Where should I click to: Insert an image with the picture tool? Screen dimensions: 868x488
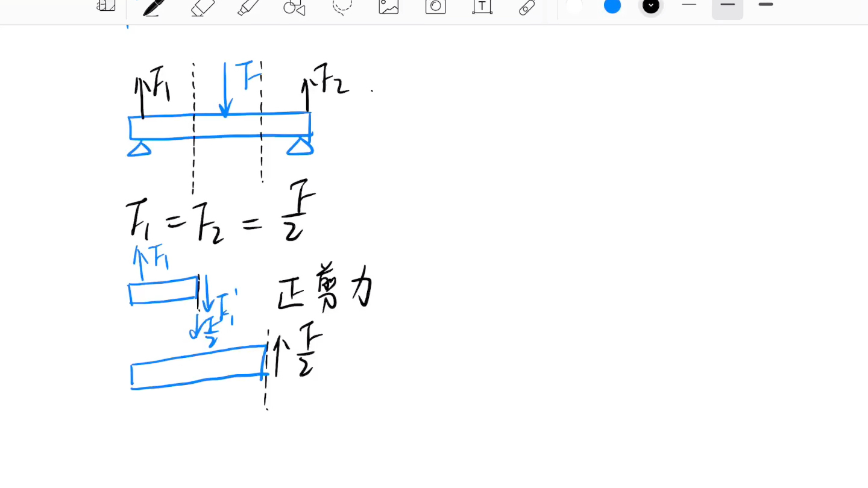click(389, 6)
